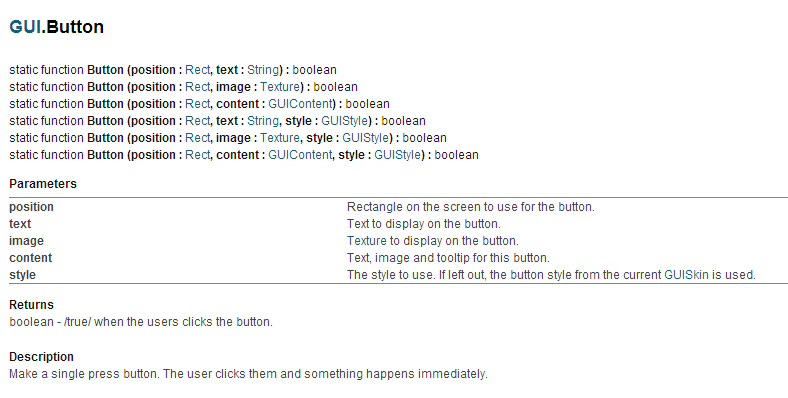Click the Parameters section heading
788x398 pixels.
coord(43,184)
